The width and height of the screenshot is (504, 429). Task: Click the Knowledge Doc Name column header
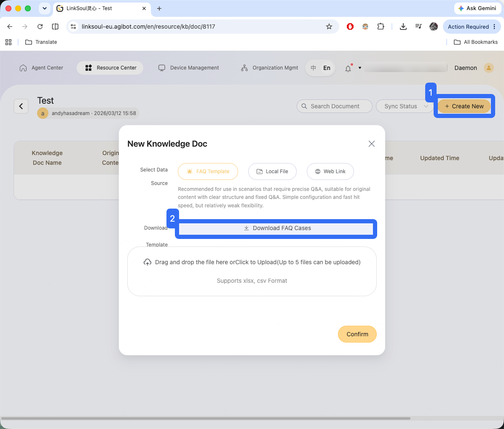[47, 158]
